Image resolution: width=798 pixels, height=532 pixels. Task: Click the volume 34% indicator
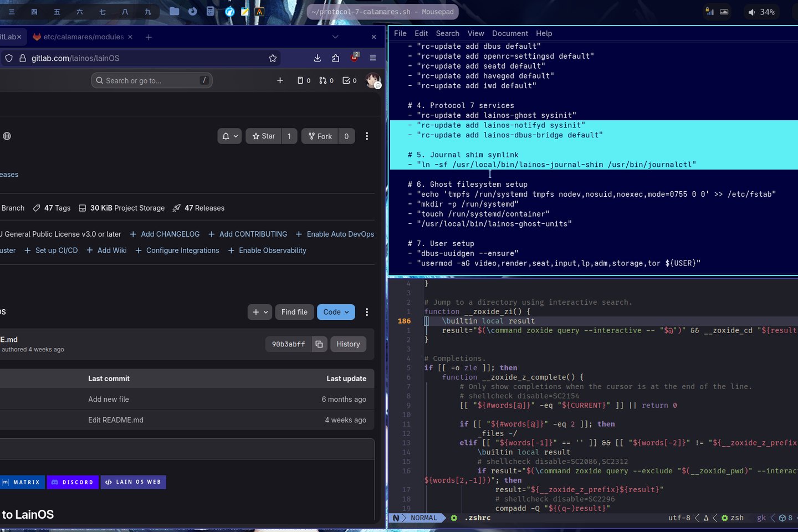761,12
